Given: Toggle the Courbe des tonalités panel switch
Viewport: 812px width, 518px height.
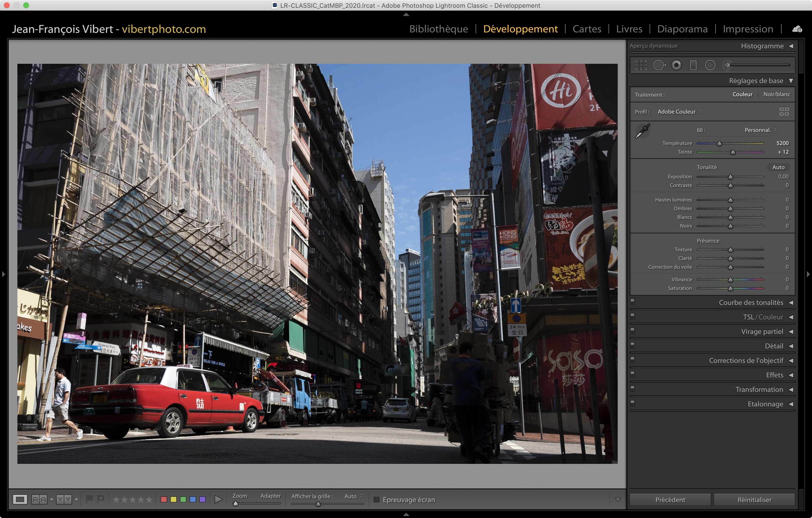Looking at the screenshot, I should click(x=633, y=302).
